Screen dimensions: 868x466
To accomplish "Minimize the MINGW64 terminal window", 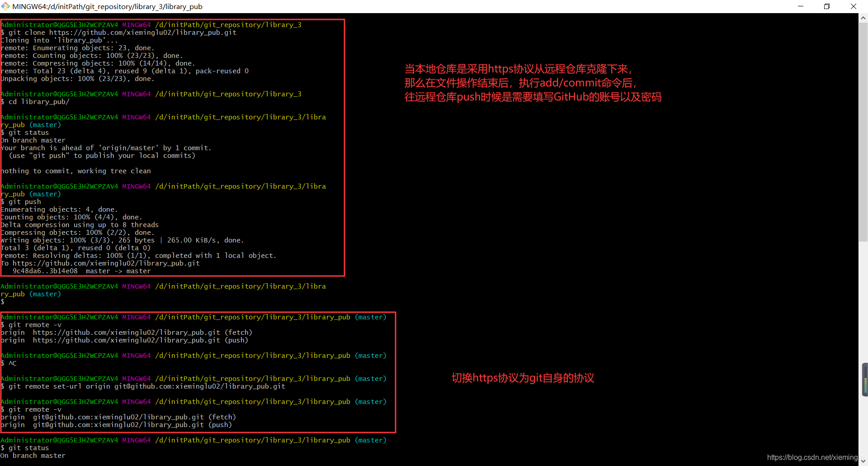I will pos(801,6).
